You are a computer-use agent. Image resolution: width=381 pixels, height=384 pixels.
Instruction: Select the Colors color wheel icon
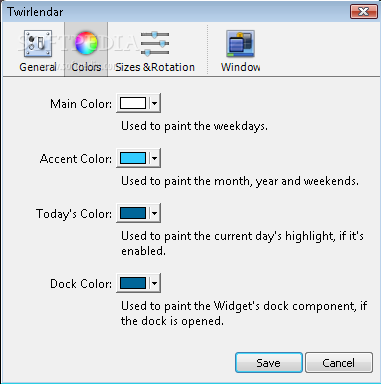click(x=86, y=43)
